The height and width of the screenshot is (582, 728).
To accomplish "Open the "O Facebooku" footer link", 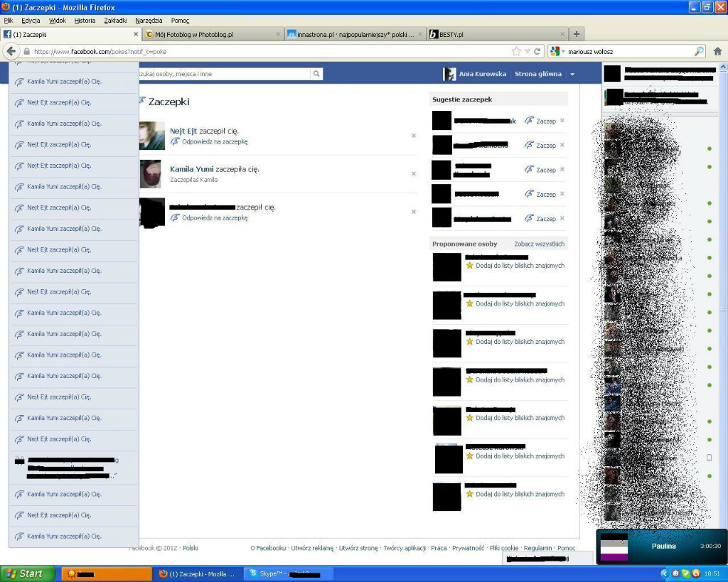I will [x=268, y=548].
